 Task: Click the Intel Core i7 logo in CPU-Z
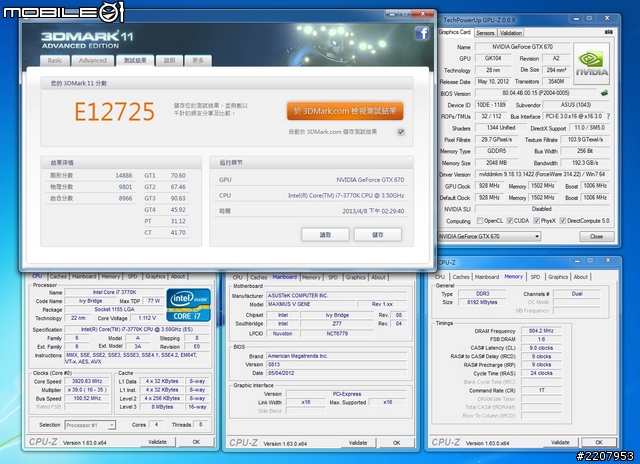pos(189,305)
